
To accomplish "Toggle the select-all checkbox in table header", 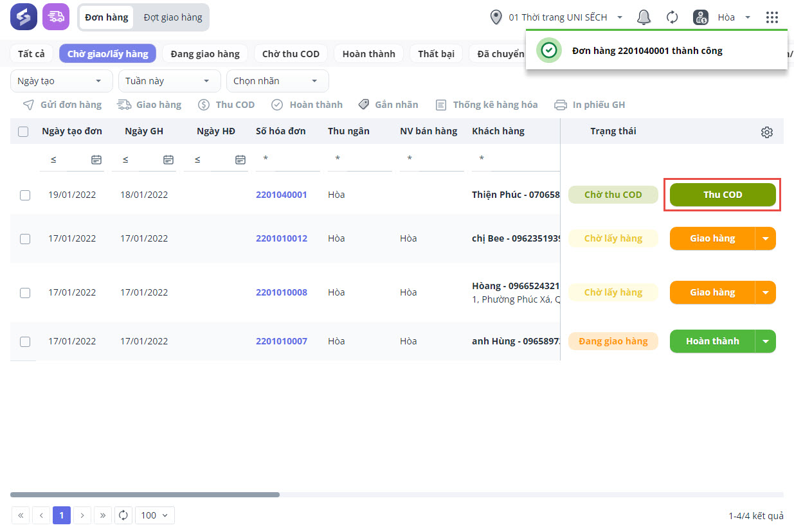I will (x=23, y=132).
